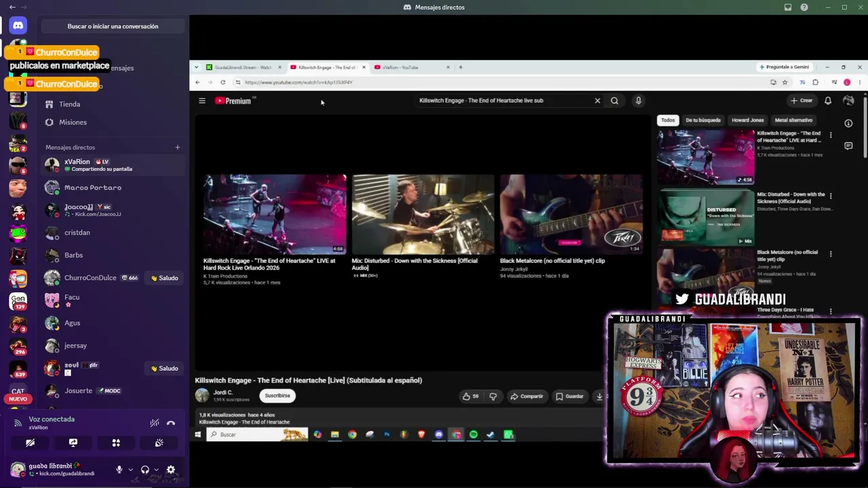
Task: Open options for Black Metalcore sidebar video
Action: pos(831,254)
